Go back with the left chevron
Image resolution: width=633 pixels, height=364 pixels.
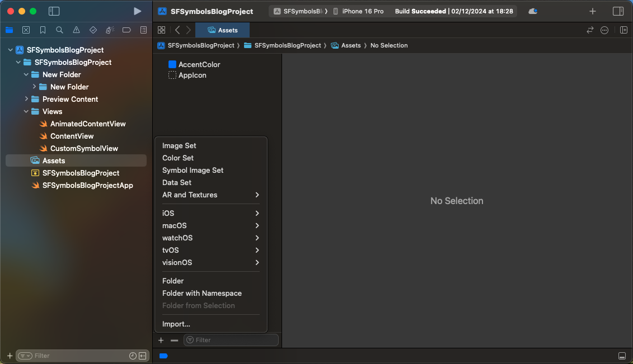pyautogui.click(x=177, y=30)
